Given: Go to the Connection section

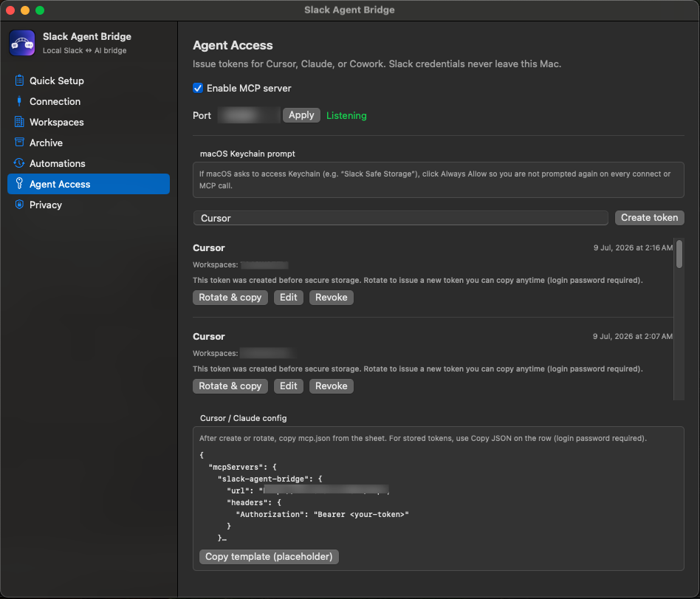Looking at the screenshot, I should pyautogui.click(x=89, y=101).
